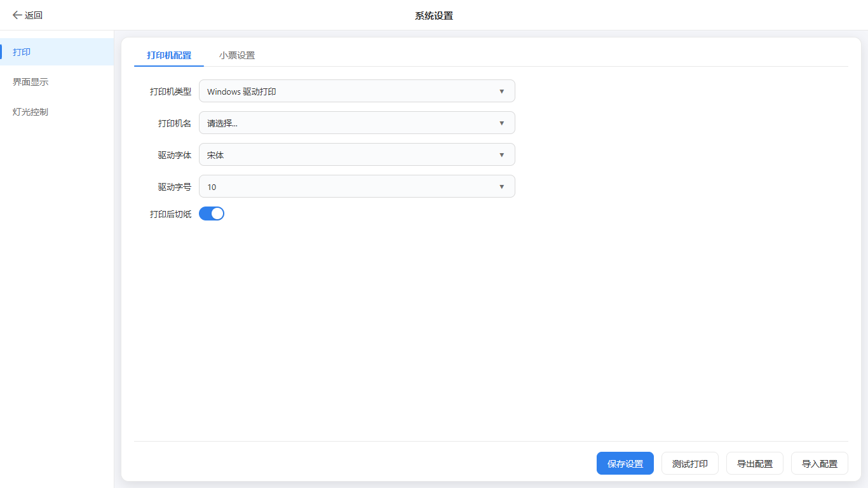Click the 返回 text link
This screenshot has height=488, width=868.
pos(34,15)
